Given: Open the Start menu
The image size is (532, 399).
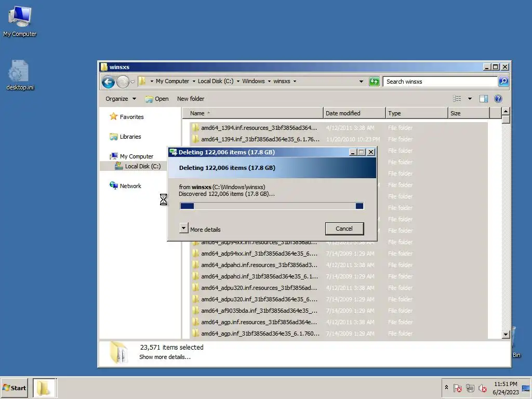Looking at the screenshot, I should [14, 388].
